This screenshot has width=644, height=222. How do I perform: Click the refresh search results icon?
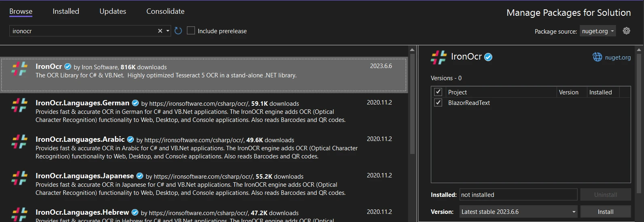click(178, 31)
